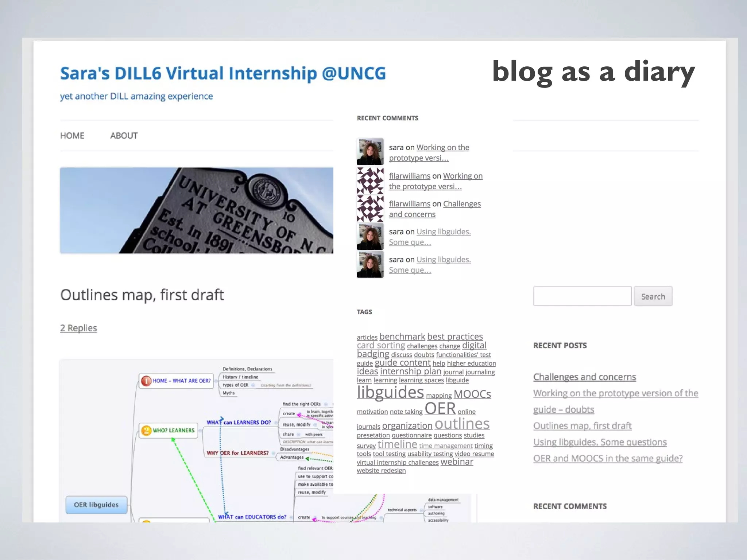
Task: Open recent post 'Challenges and concerns'
Action: [584, 377]
